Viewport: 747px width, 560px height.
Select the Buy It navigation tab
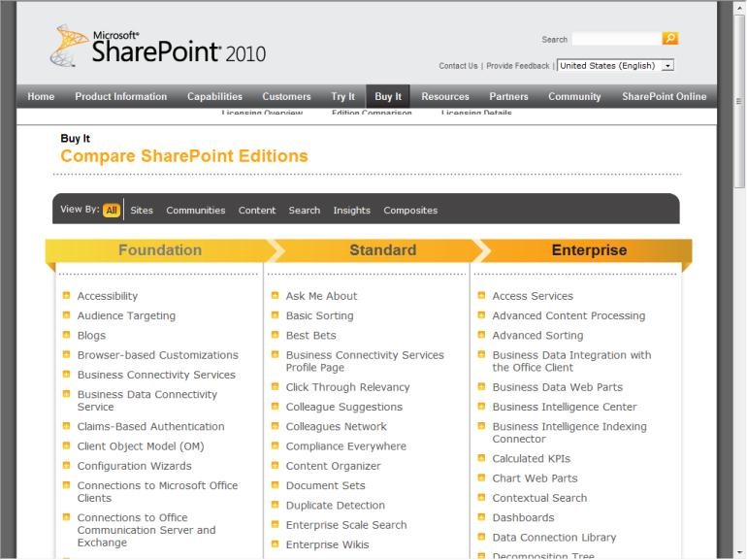pos(388,96)
